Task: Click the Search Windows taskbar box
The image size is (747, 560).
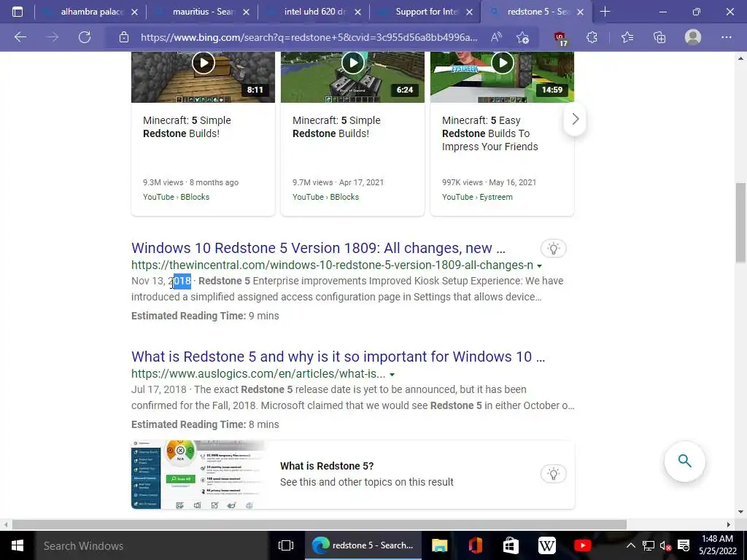Action: point(152,545)
